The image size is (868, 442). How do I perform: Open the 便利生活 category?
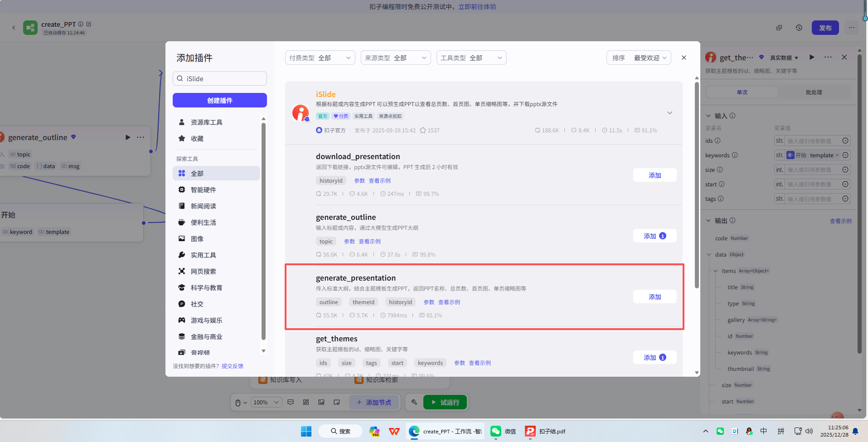click(x=216, y=222)
